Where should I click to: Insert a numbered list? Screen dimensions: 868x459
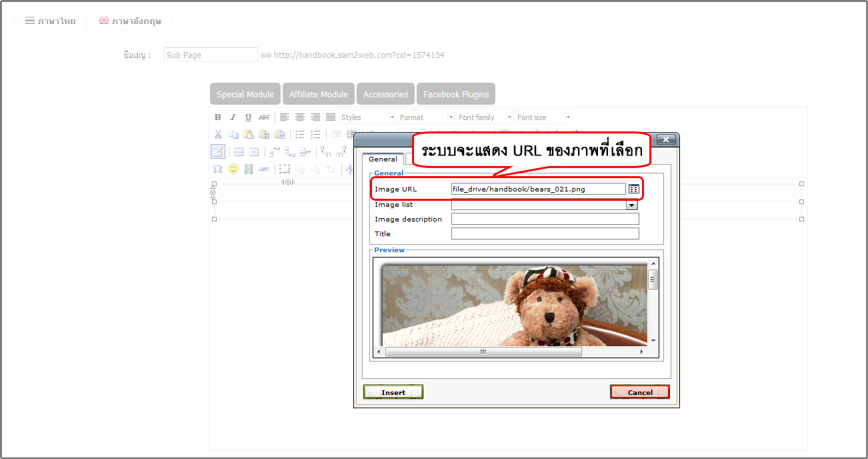click(315, 135)
